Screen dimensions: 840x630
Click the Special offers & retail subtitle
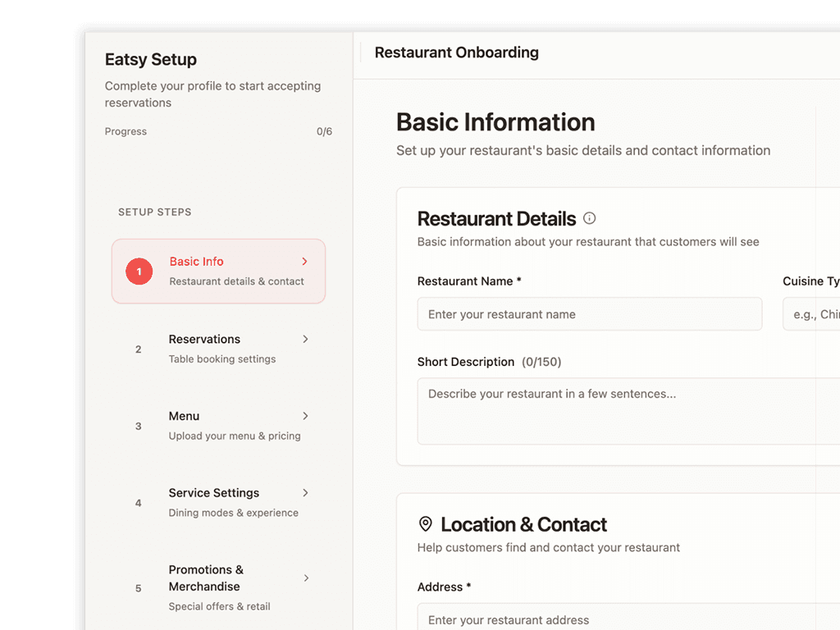pos(220,606)
